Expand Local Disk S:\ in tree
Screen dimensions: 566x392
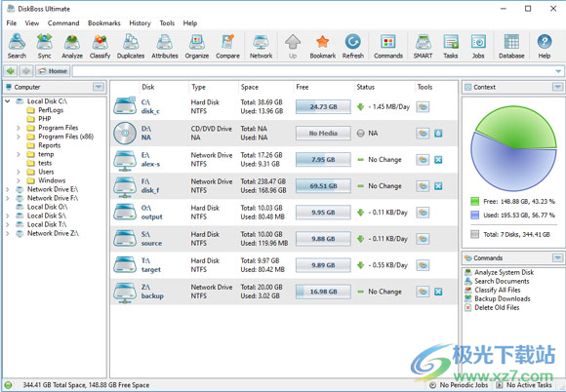(8, 216)
